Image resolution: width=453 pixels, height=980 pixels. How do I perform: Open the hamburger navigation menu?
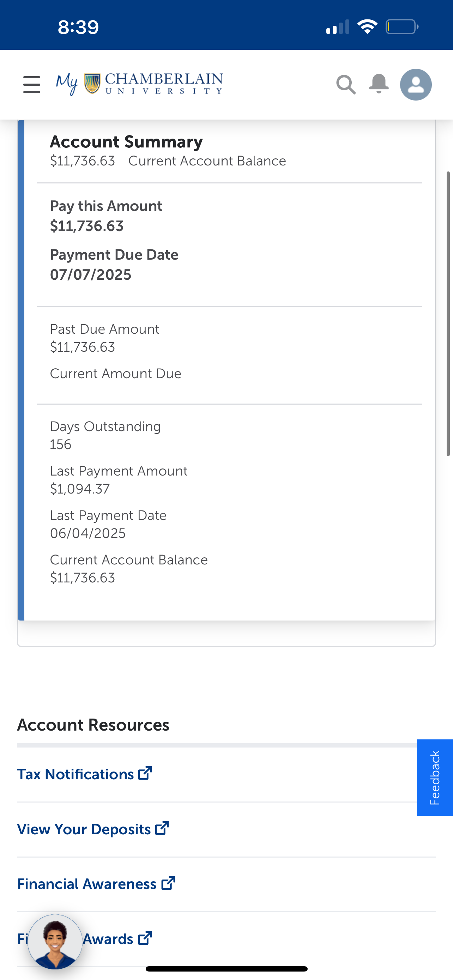point(31,84)
